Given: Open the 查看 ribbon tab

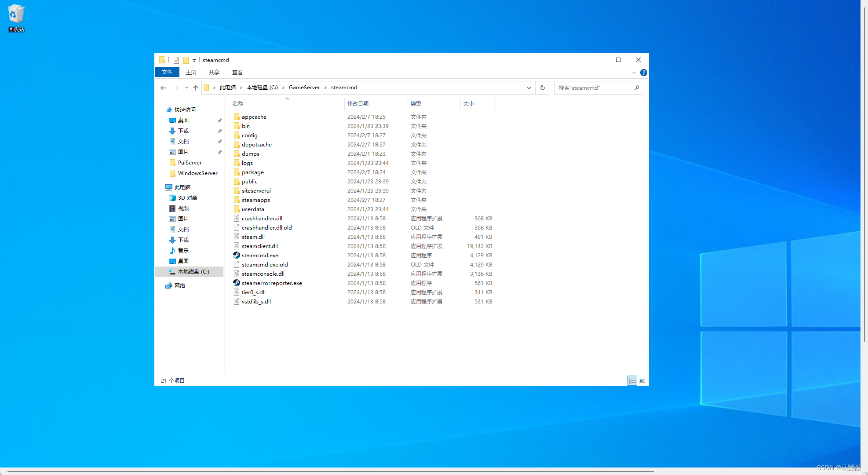Looking at the screenshot, I should pyautogui.click(x=237, y=73).
